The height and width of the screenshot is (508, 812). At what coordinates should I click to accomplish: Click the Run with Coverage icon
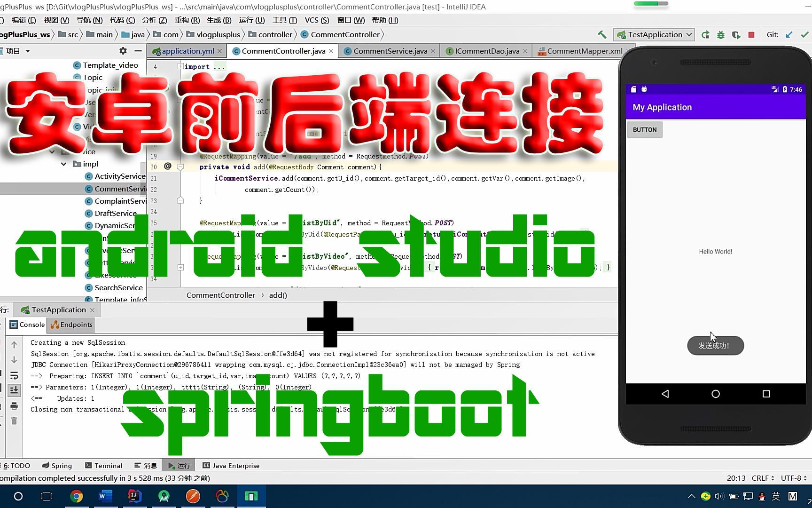[736, 35]
